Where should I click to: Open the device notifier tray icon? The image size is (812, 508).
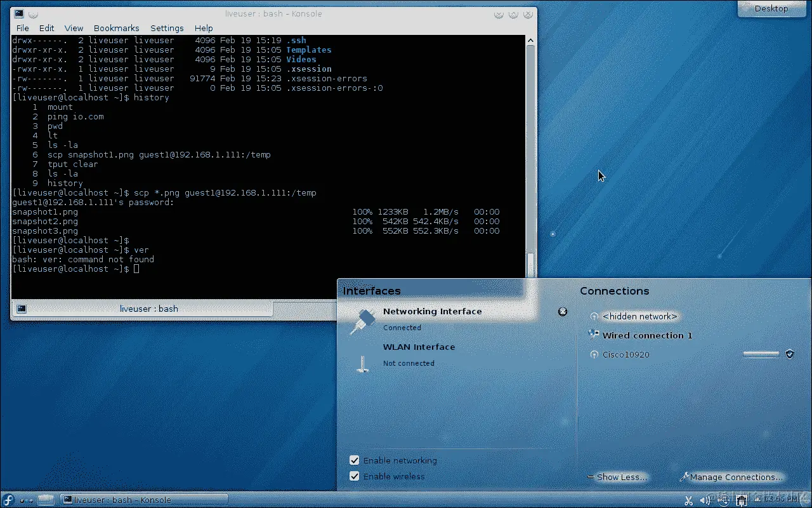click(x=723, y=500)
